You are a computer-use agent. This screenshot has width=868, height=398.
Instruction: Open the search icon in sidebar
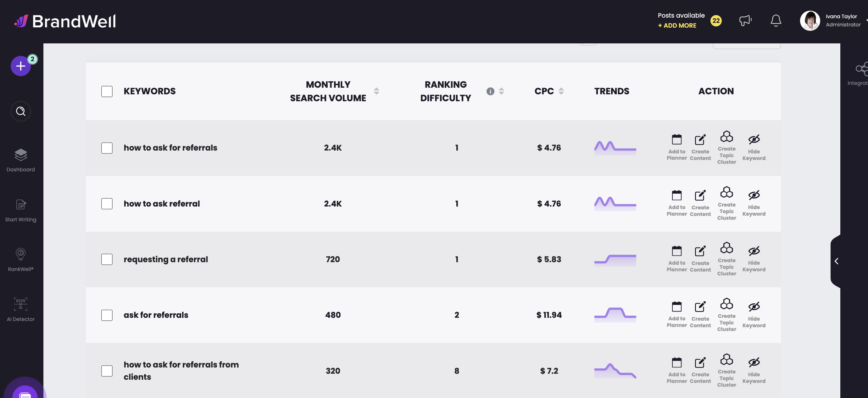tap(20, 111)
